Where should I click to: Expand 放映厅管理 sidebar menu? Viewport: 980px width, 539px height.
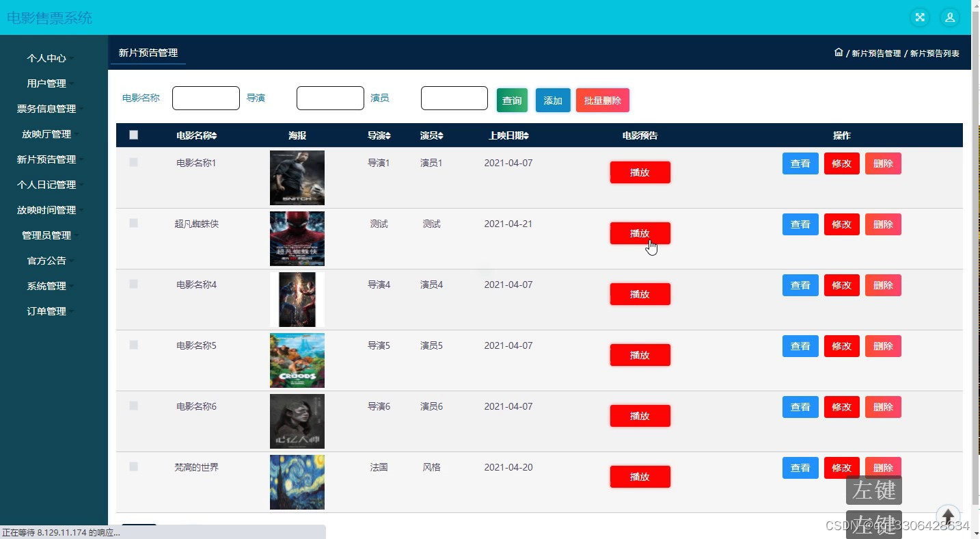51,134
